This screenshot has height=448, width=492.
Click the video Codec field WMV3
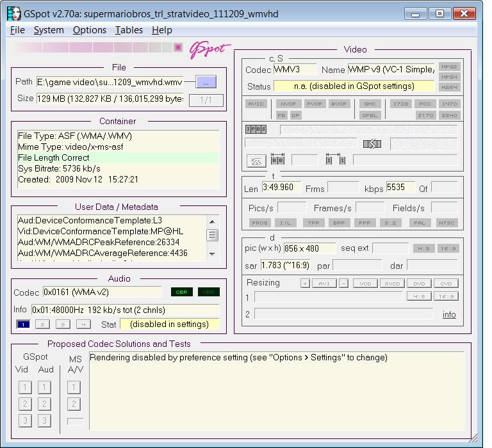point(295,69)
